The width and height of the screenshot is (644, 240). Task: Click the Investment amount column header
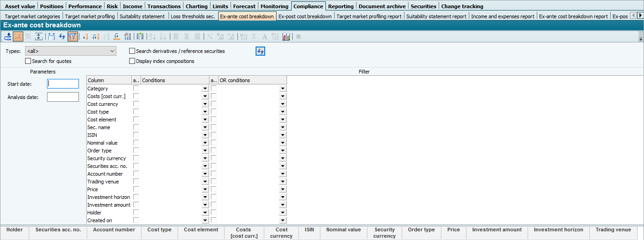tap(497, 230)
